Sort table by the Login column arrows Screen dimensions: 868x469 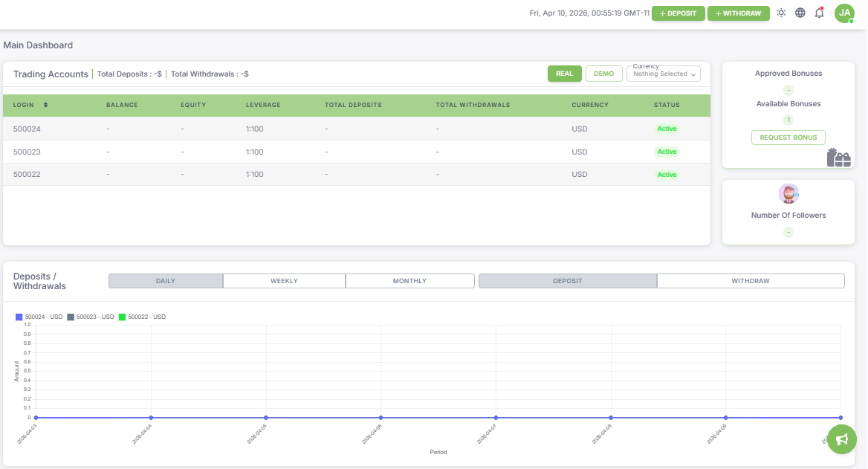[45, 105]
